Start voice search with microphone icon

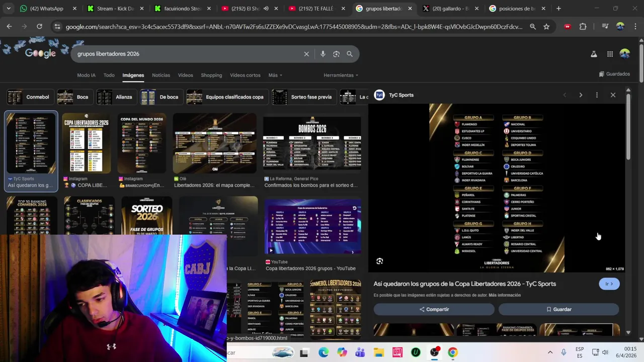pyautogui.click(x=323, y=54)
